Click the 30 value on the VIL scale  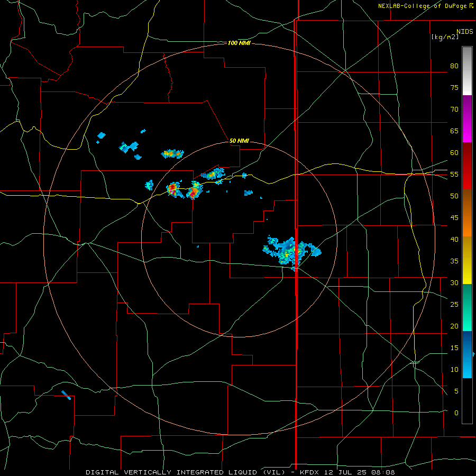click(x=454, y=282)
